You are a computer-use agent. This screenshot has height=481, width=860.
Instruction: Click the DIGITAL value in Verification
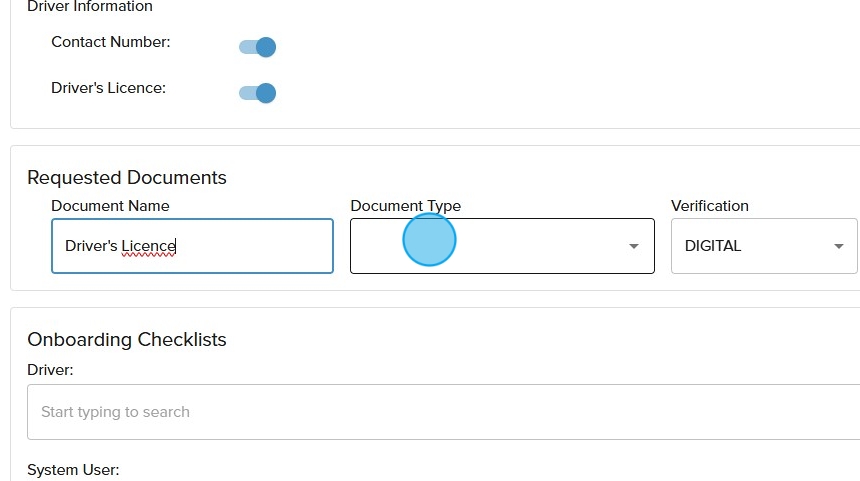713,246
